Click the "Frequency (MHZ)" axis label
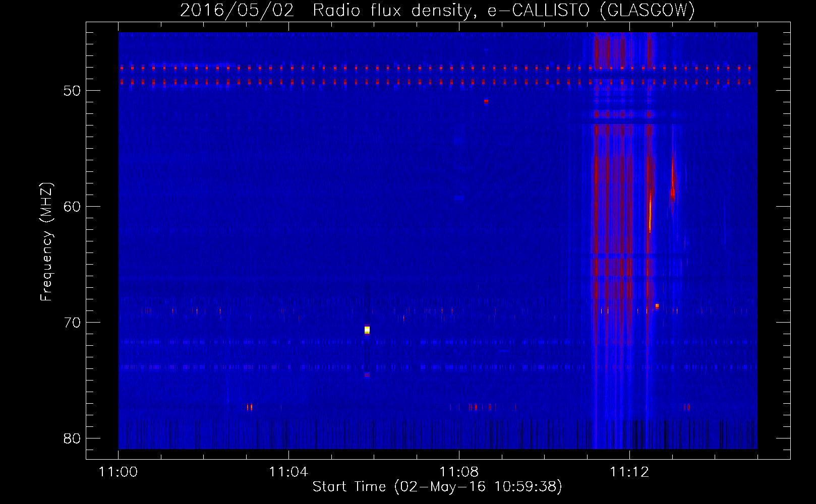Viewport: 816px width, 504px height. (x=46, y=242)
